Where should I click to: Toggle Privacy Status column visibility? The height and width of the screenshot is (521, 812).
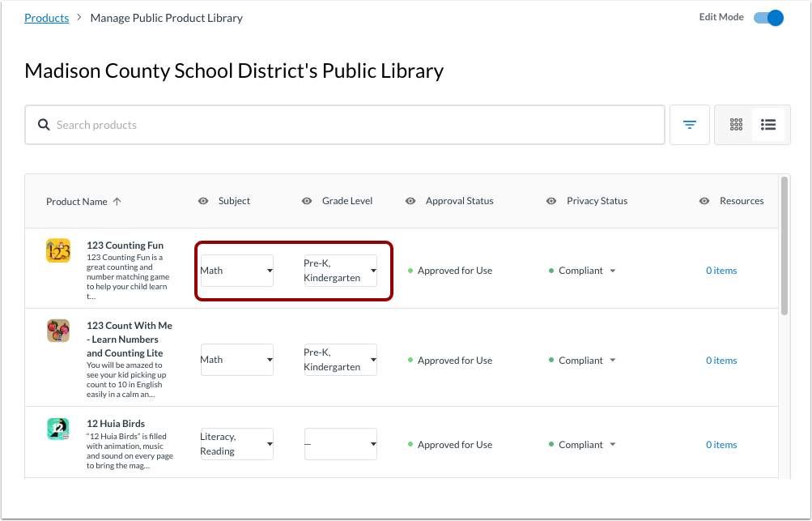pyautogui.click(x=551, y=201)
